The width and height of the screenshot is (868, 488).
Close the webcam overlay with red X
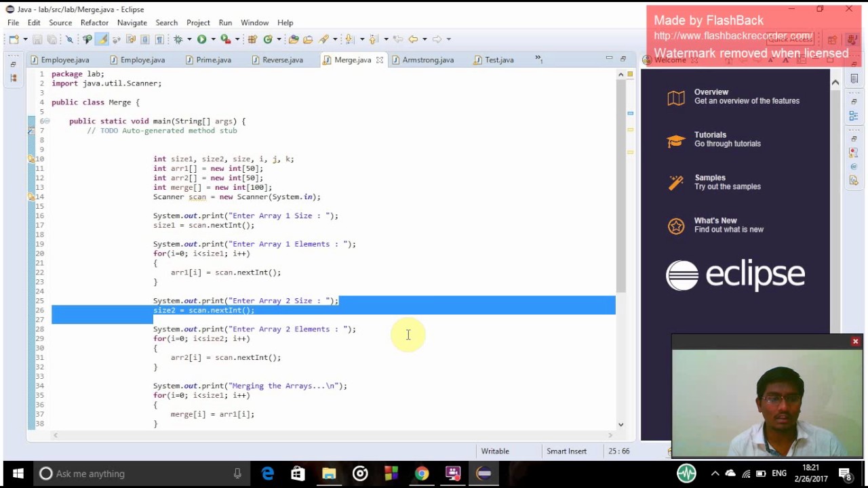pyautogui.click(x=855, y=342)
